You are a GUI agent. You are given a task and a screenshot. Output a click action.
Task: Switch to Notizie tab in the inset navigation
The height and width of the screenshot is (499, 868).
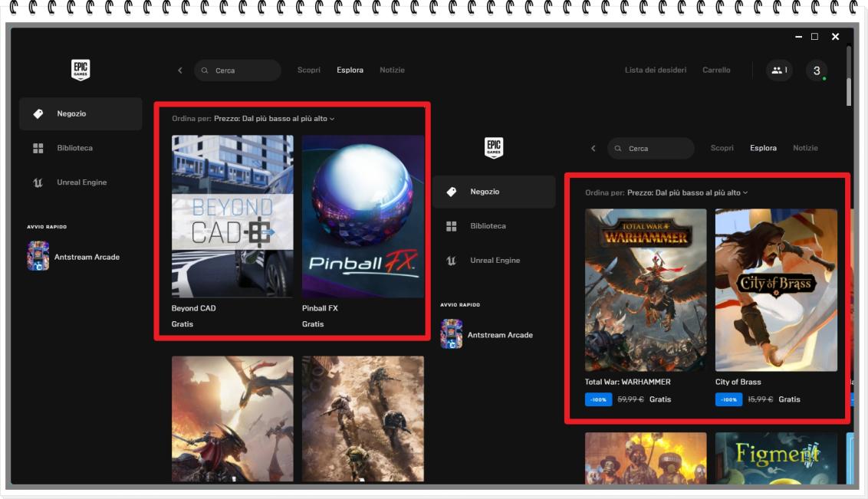click(805, 148)
